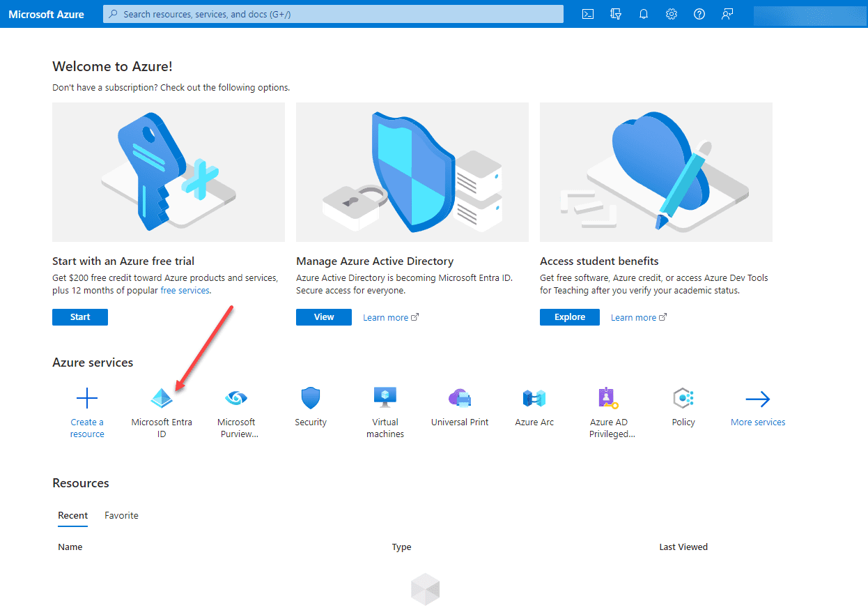Click the Name column header
Image resolution: width=868 pixels, height=610 pixels.
click(x=70, y=547)
